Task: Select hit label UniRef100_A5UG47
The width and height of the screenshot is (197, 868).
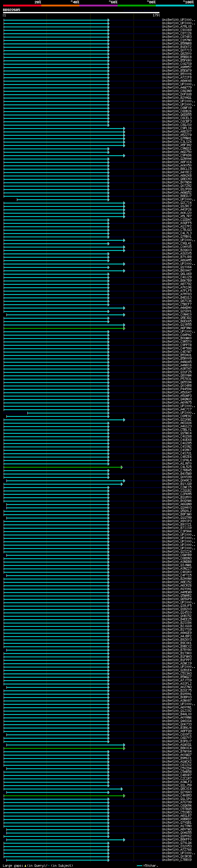Action: click(x=177, y=392)
